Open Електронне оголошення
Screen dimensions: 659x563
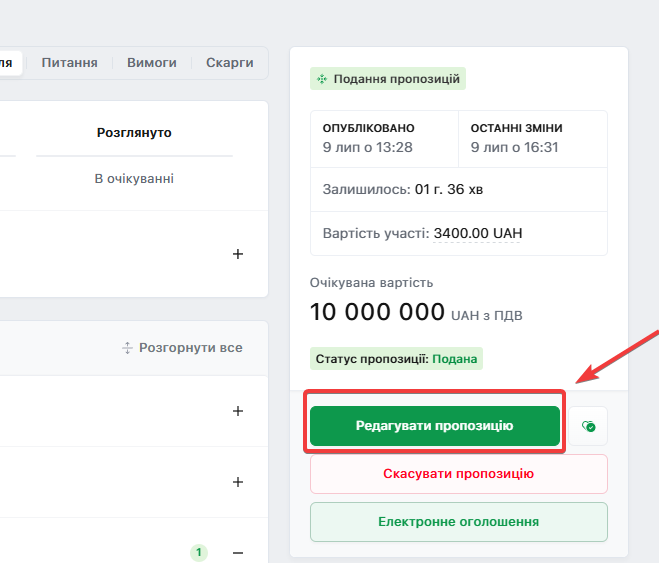point(458,522)
